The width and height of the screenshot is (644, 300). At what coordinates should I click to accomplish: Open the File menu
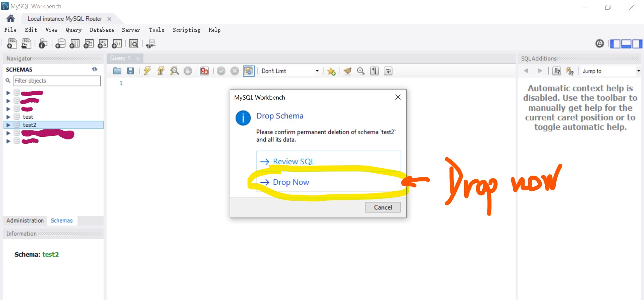[x=10, y=30]
